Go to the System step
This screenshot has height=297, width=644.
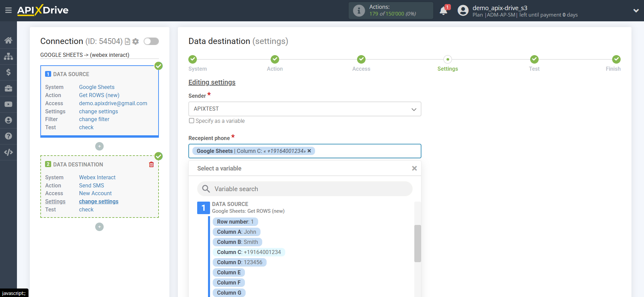[193, 60]
